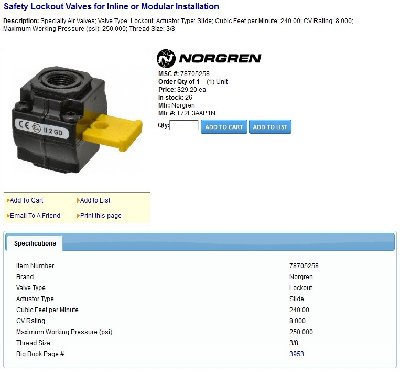The width and height of the screenshot is (400, 373).
Task: Click the Brand value Norgren in specifications table
Action: click(x=300, y=277)
